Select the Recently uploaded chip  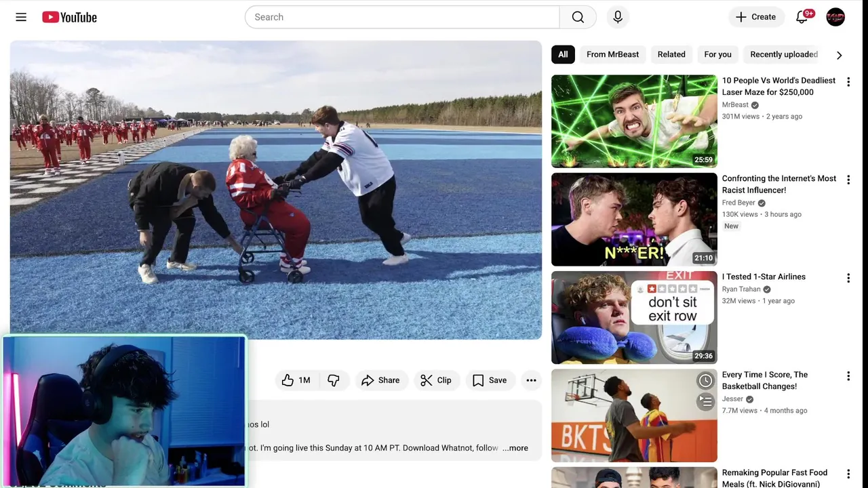(784, 54)
